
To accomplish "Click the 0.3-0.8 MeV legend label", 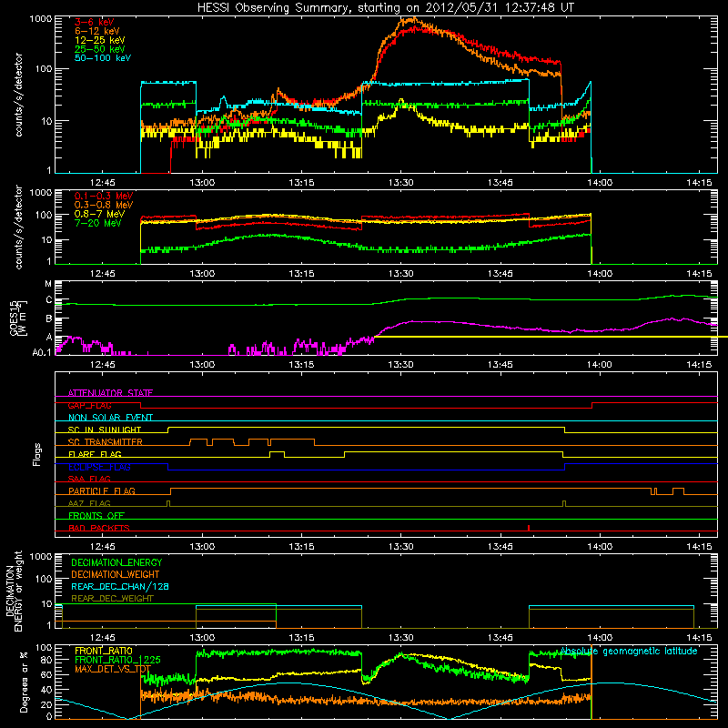I will click(104, 205).
